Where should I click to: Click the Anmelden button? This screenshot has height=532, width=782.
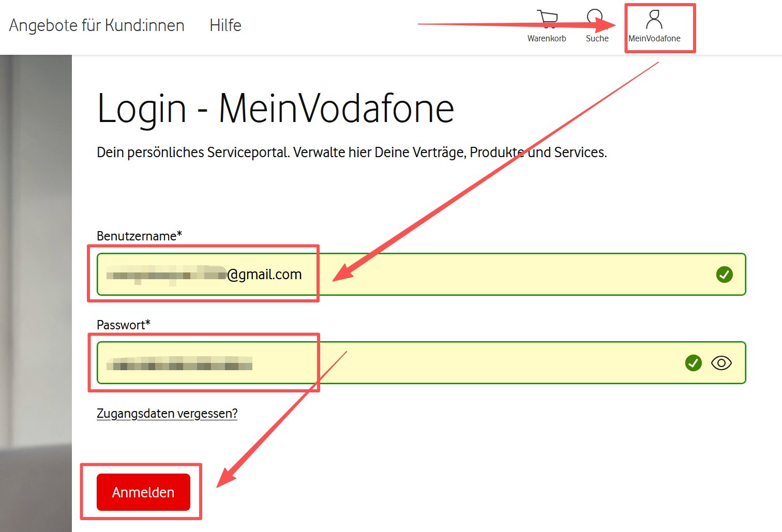click(x=143, y=492)
